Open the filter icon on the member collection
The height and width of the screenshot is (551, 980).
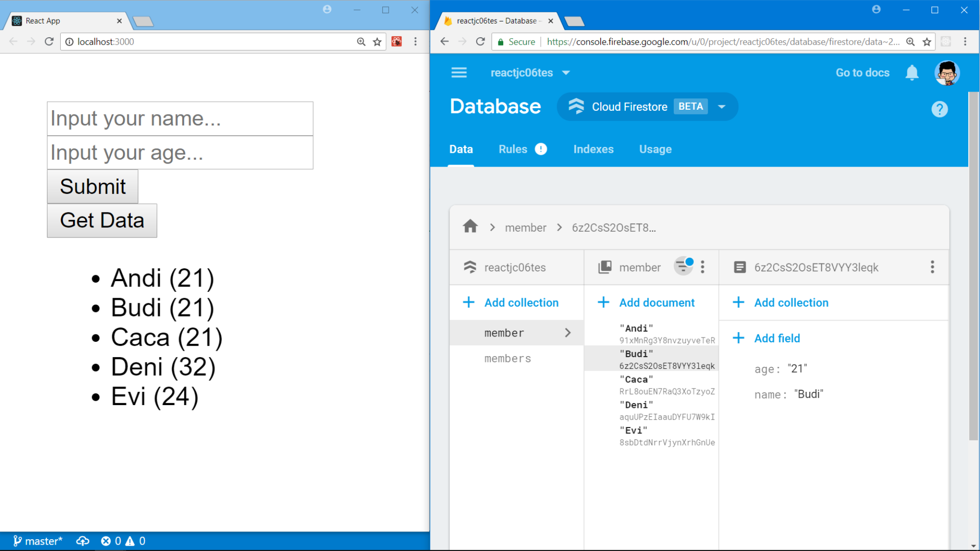(x=683, y=266)
